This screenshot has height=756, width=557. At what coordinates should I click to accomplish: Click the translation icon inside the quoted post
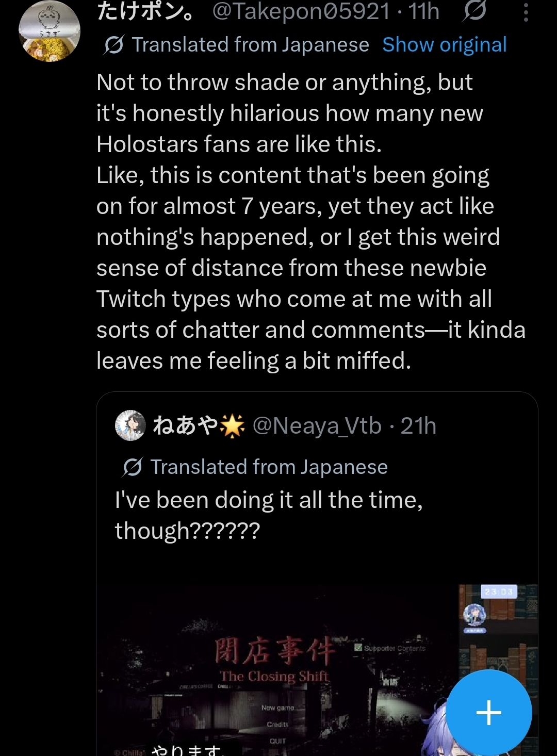pyautogui.click(x=133, y=467)
